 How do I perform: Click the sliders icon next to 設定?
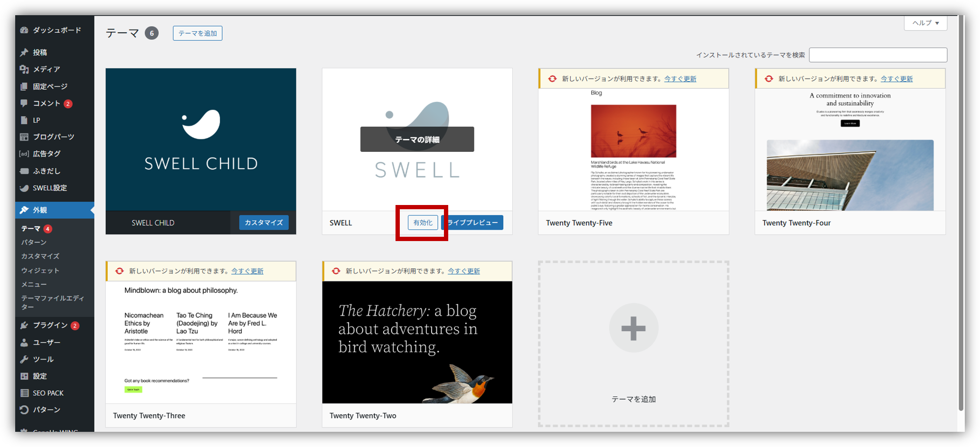click(24, 376)
